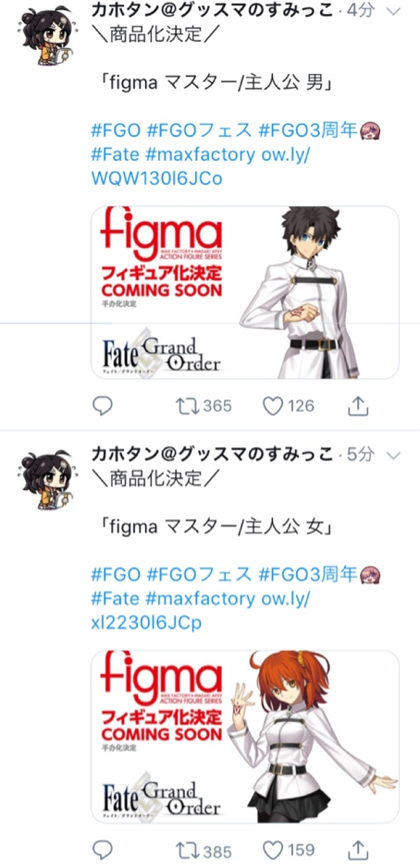Follow the ow.ly link ending WQW130l6JCo
The image size is (420, 868).
click(x=201, y=166)
